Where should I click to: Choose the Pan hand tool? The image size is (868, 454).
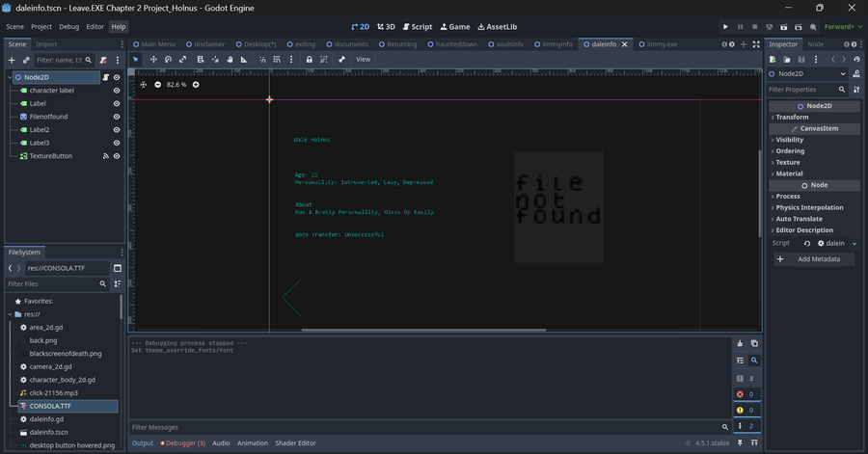tap(230, 59)
